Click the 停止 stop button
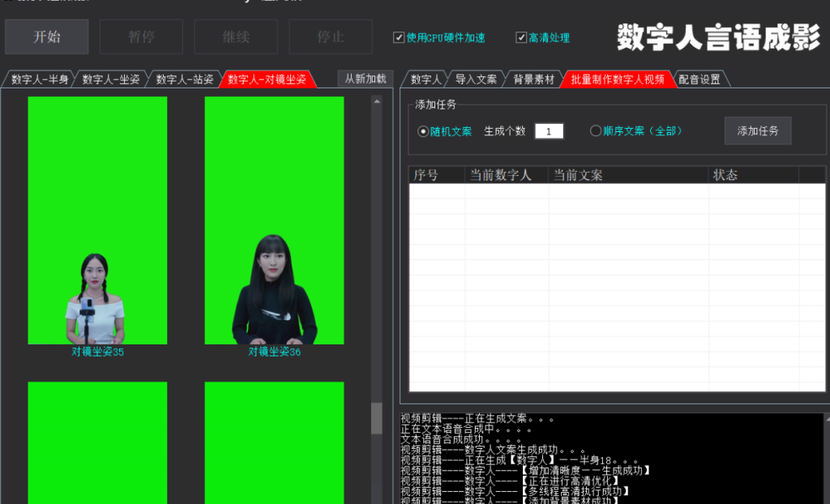The image size is (830, 504). [x=331, y=36]
